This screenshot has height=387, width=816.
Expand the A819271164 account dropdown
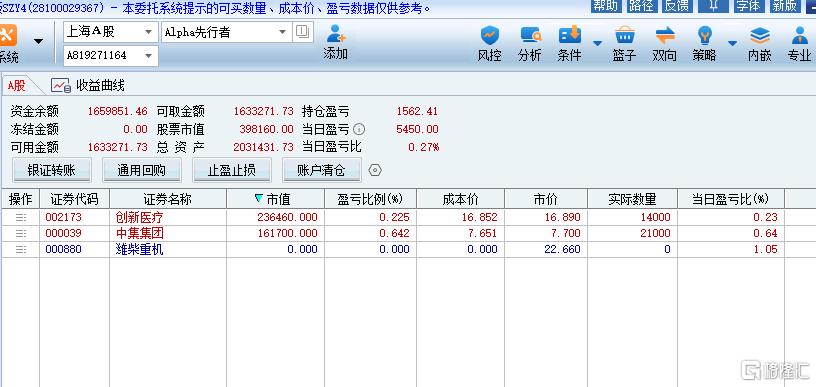[148, 56]
